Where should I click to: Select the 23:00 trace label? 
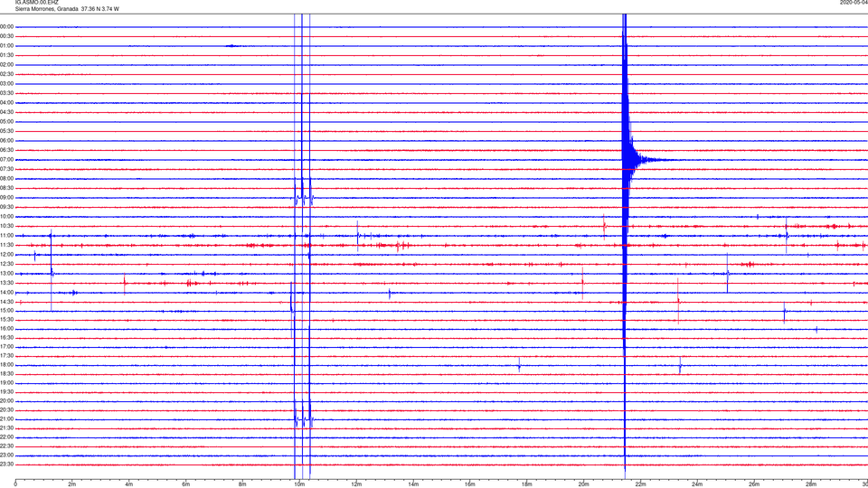[6, 455]
